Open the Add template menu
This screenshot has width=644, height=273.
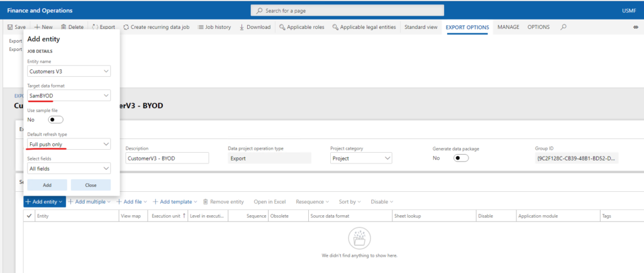pos(175,201)
